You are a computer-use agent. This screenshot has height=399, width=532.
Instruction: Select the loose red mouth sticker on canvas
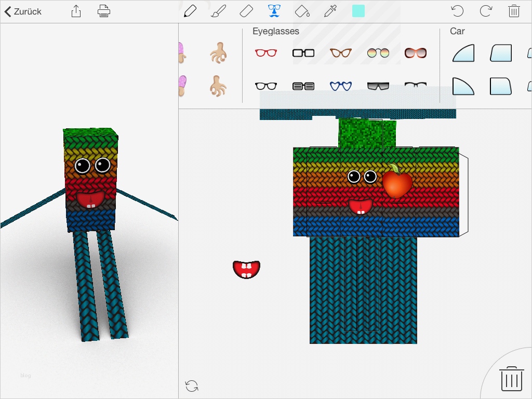click(x=246, y=270)
